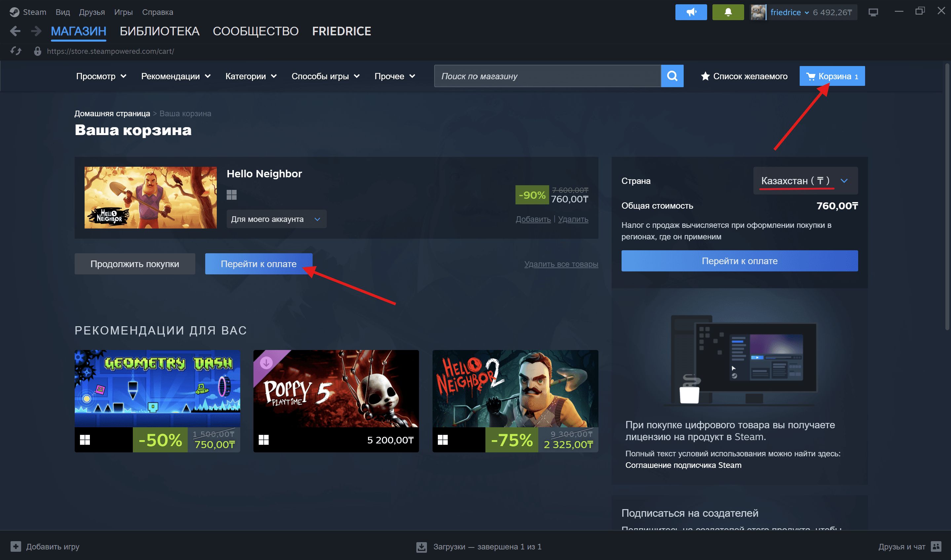Open the Hello Neighbor cart thumbnail
The height and width of the screenshot is (560, 951).
pos(150,197)
